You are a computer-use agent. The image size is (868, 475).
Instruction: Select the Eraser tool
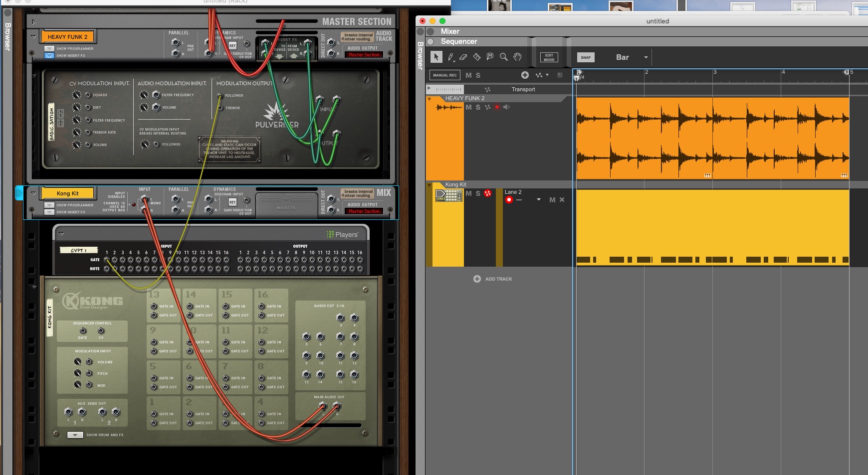[x=463, y=57]
